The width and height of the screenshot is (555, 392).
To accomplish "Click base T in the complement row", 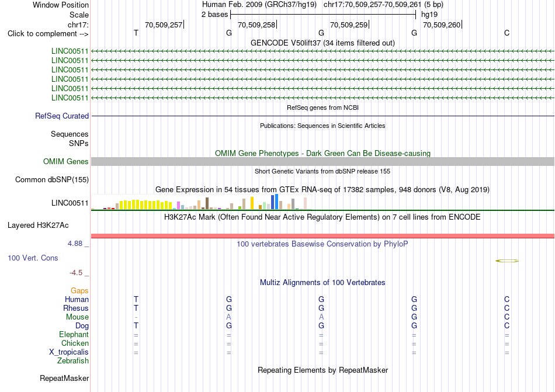I will pyautogui.click(x=136, y=33).
